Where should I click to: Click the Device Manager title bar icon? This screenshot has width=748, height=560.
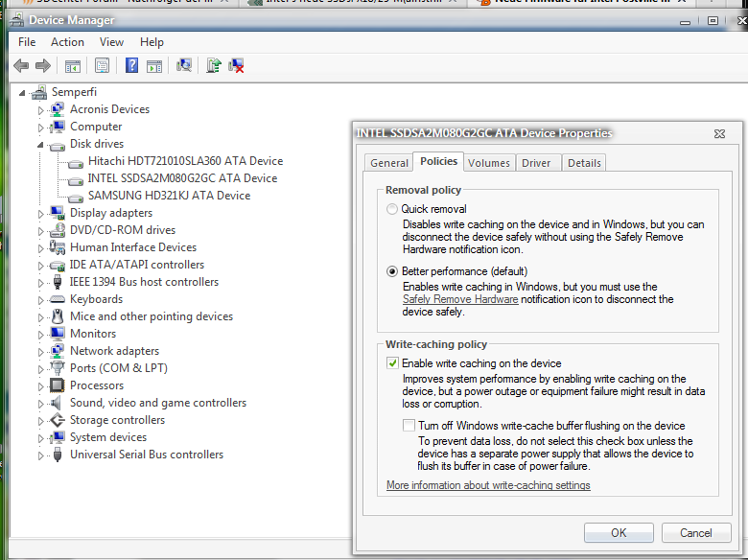click(x=16, y=19)
